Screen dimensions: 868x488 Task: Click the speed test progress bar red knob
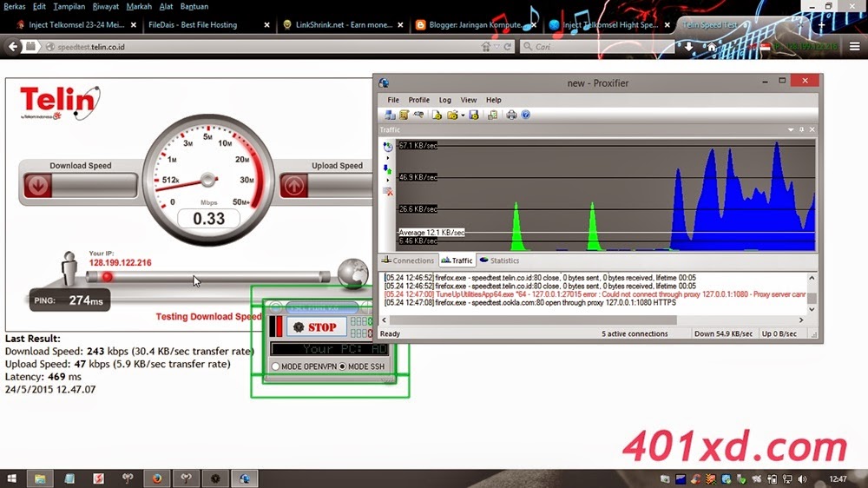108,276
